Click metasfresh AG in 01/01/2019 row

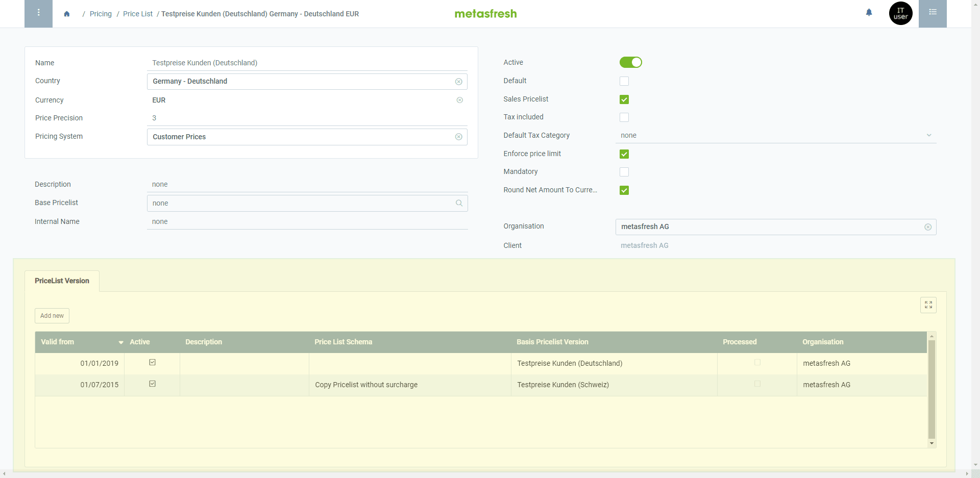pos(862,363)
